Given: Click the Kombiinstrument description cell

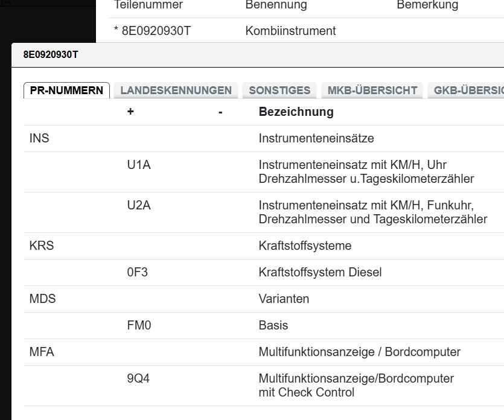Looking at the screenshot, I should coord(290,31).
